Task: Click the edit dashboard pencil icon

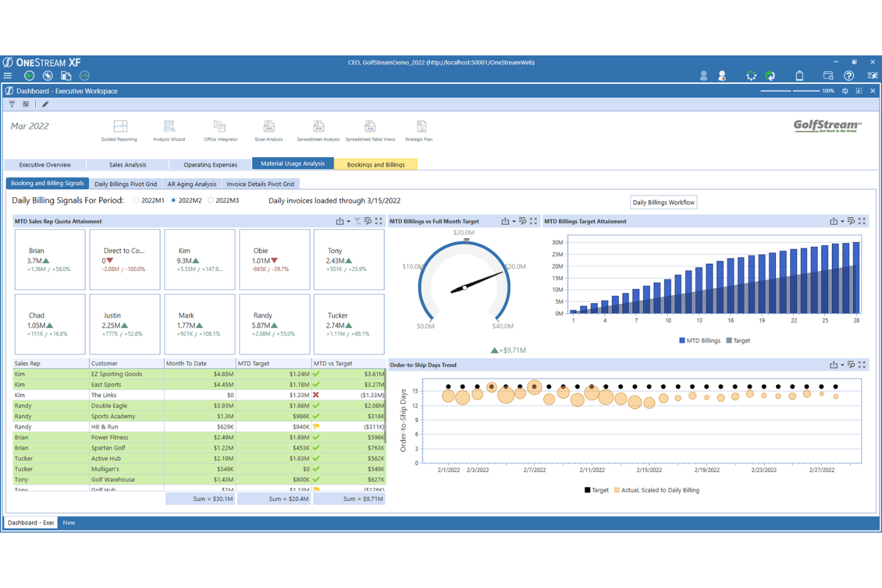Action: (45, 104)
